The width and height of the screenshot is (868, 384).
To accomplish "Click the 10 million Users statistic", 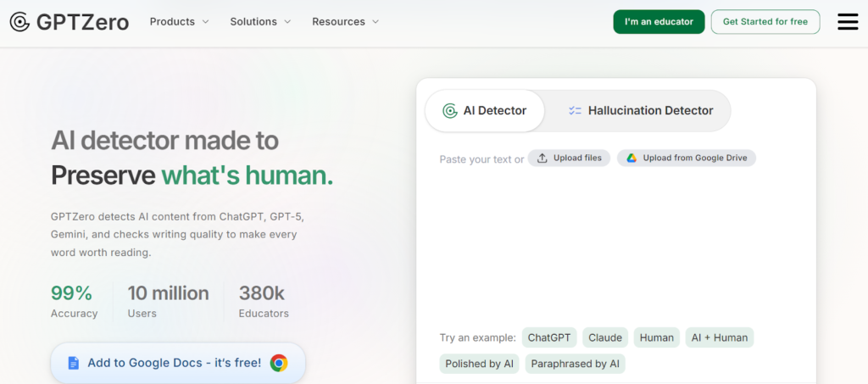I will 169,302.
